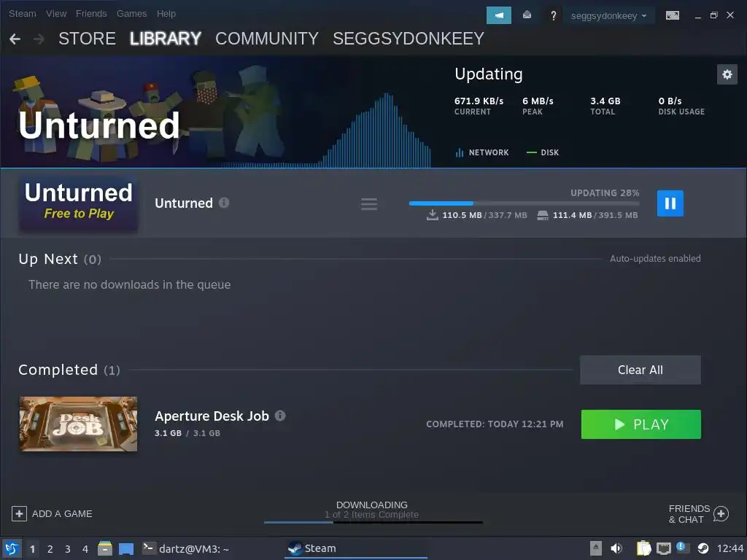Open the Help menu
This screenshot has height=560, width=747.
166,13
